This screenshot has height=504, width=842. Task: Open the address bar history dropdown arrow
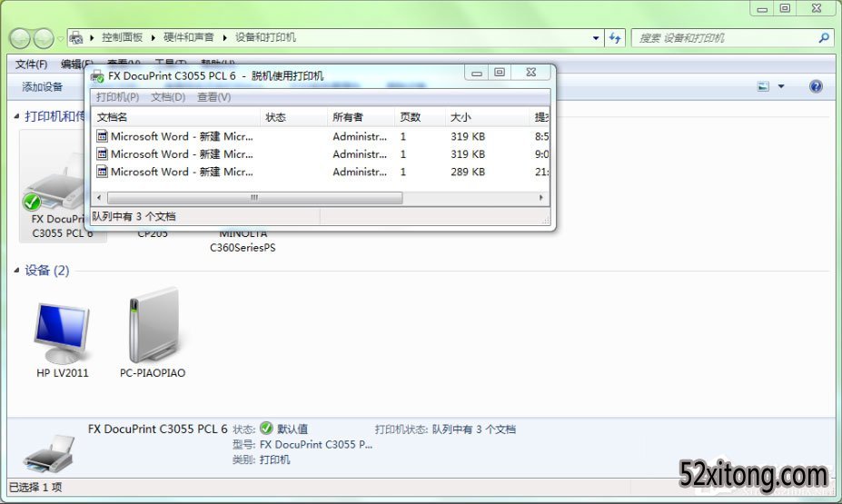596,38
